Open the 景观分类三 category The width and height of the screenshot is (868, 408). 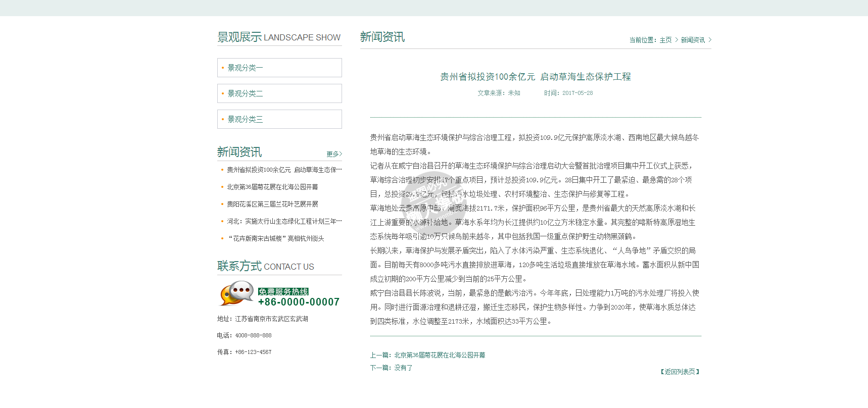245,119
